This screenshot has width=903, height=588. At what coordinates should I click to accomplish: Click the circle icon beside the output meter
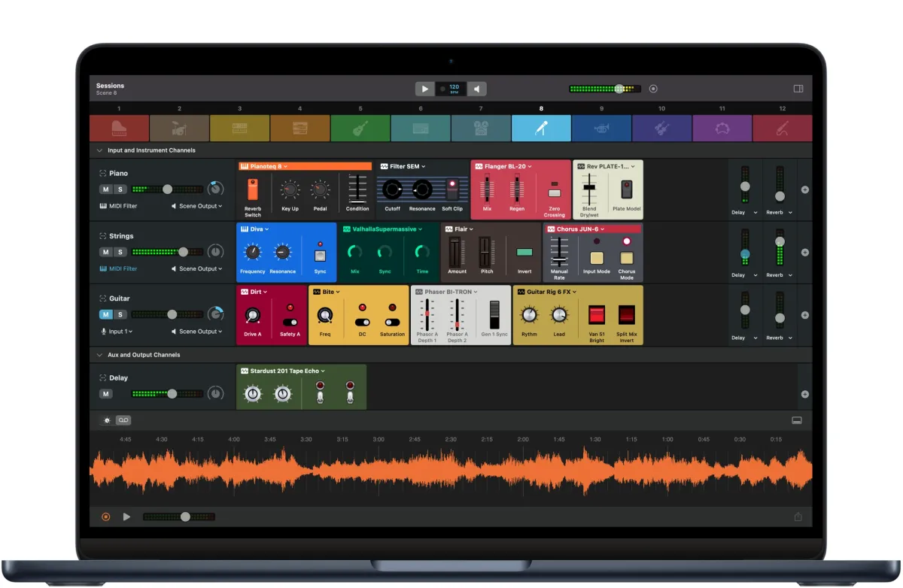pyautogui.click(x=653, y=89)
